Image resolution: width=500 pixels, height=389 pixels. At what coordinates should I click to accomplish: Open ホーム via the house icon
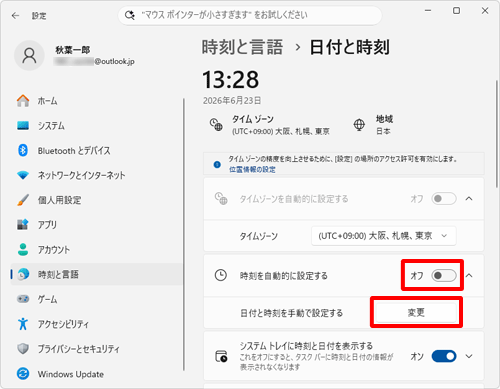pos(23,101)
